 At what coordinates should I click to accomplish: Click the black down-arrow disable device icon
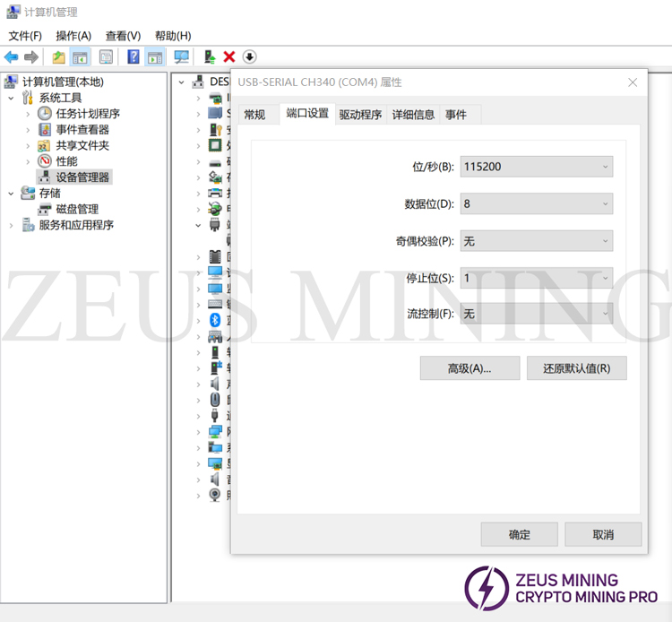(x=250, y=57)
